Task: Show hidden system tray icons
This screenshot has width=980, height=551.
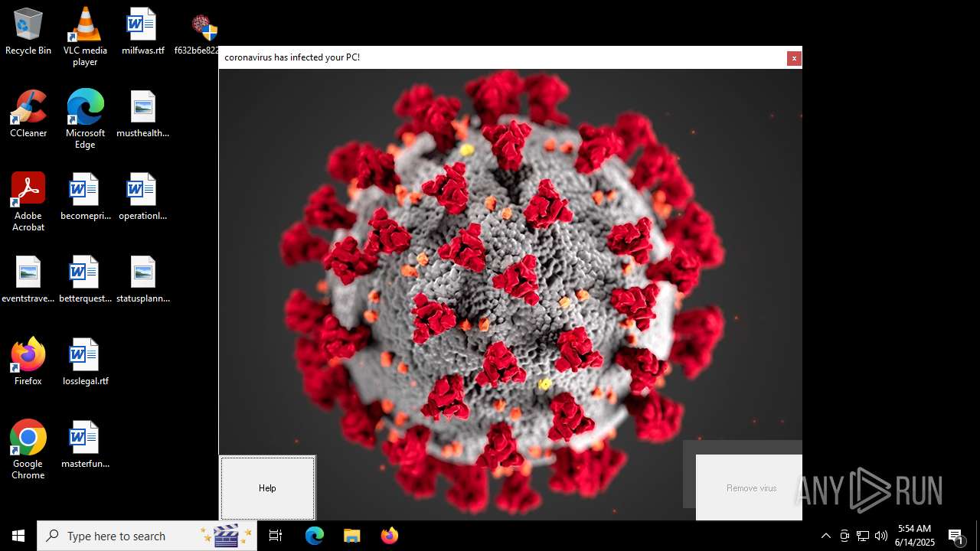Action: pyautogui.click(x=826, y=536)
